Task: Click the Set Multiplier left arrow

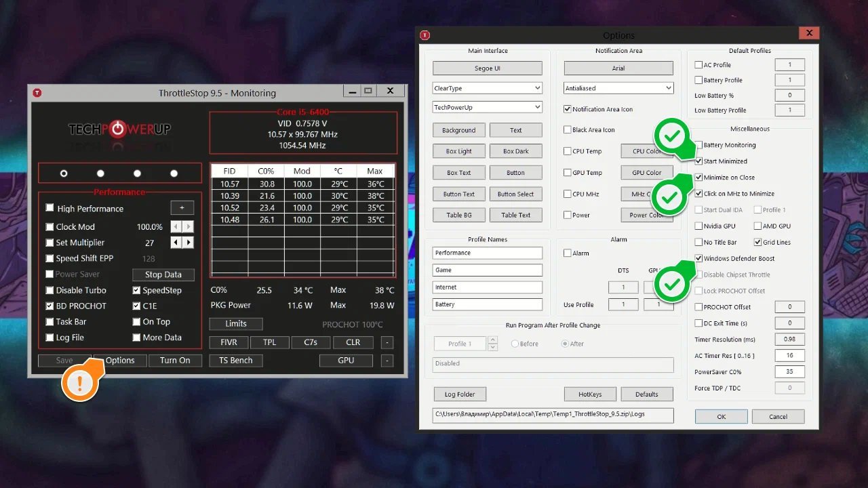Action: [x=176, y=243]
